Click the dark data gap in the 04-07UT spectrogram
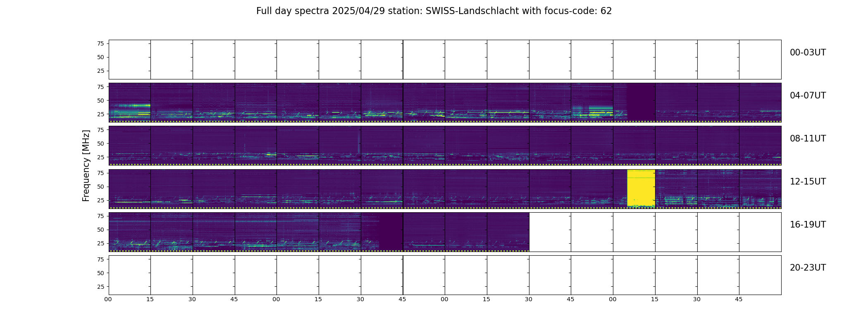 tap(641, 102)
